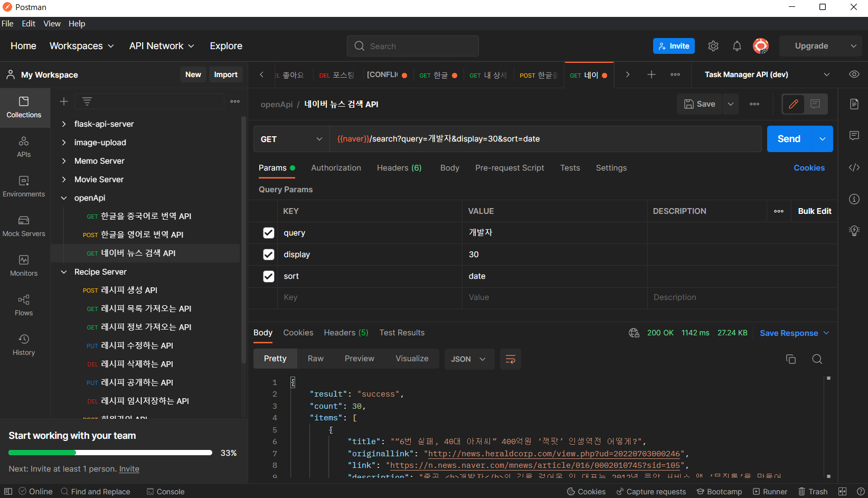Uncheck the sort parameter checkbox

click(x=269, y=276)
